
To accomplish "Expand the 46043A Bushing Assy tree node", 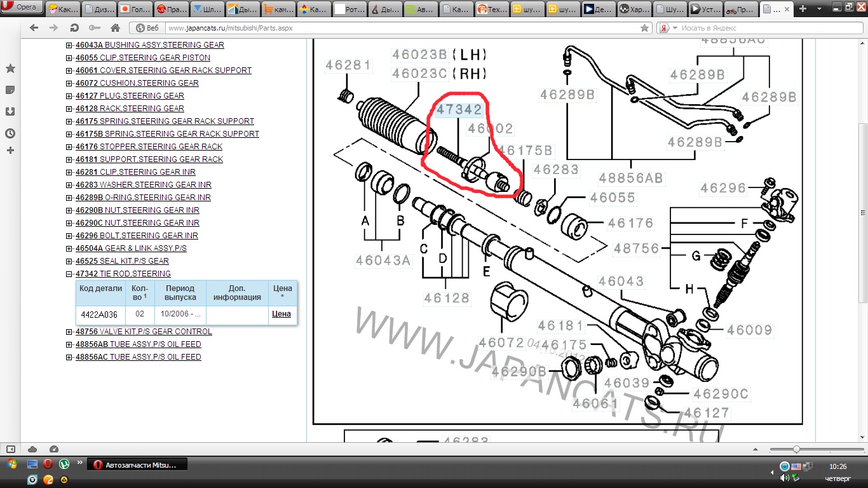I will [x=69, y=45].
